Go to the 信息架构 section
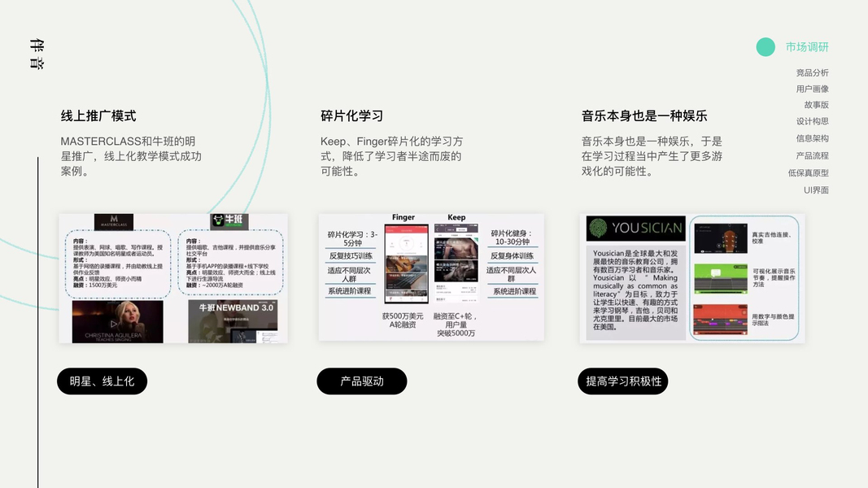The width and height of the screenshot is (868, 488). (x=812, y=138)
